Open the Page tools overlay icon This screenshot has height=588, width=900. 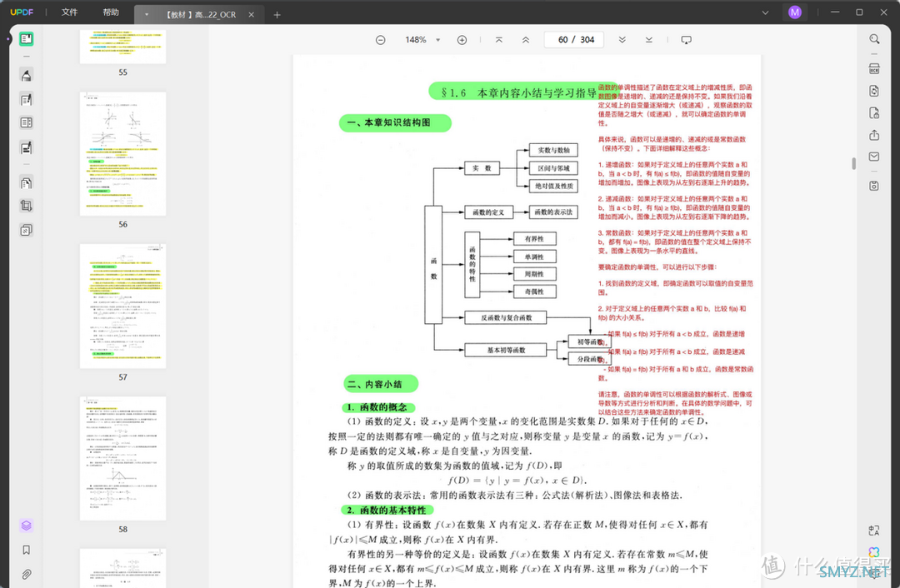click(26, 230)
